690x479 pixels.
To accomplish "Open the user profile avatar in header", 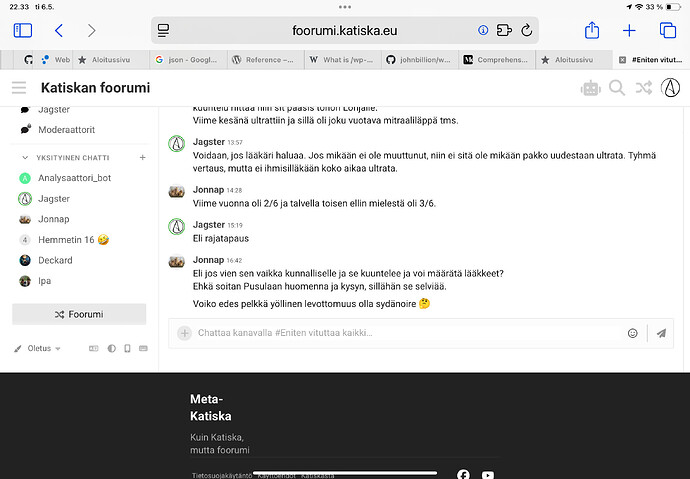I will point(670,88).
